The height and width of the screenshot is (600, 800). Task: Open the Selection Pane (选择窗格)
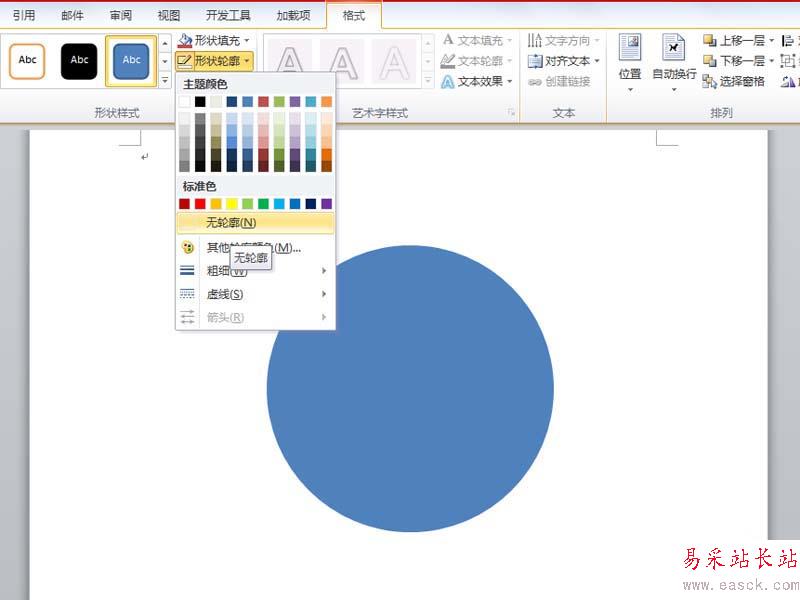click(733, 82)
